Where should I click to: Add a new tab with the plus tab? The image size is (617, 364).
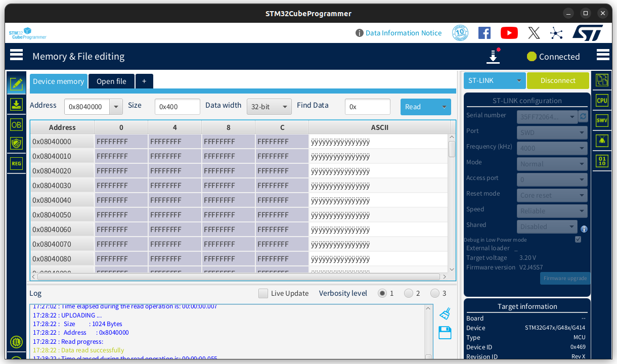tap(144, 81)
